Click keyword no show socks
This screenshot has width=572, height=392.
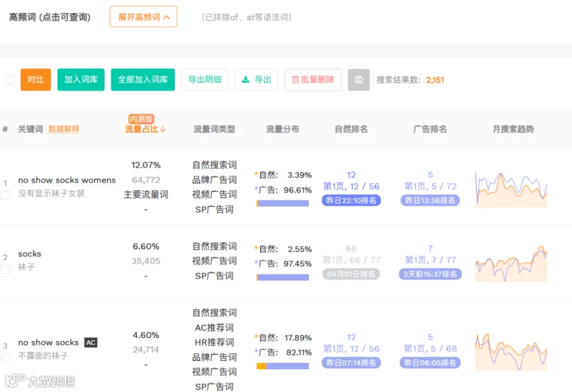pos(48,342)
